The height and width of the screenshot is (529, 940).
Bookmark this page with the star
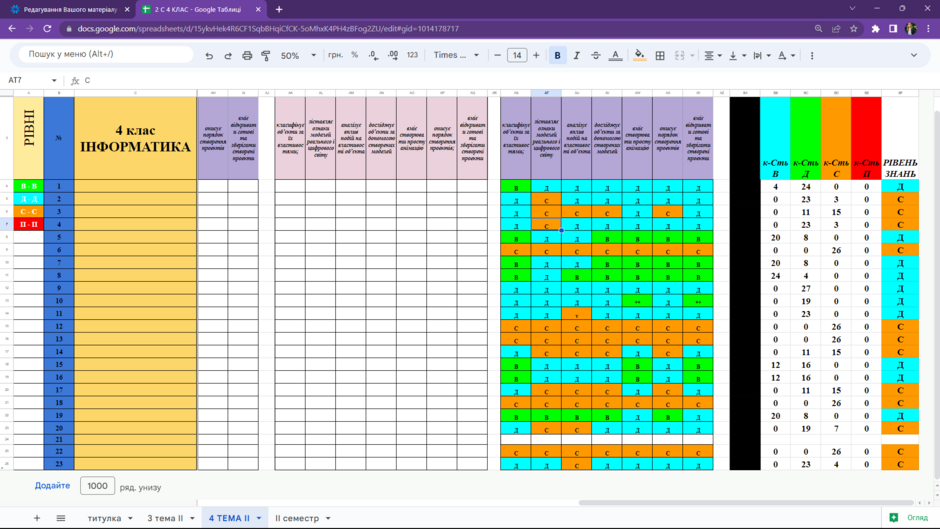pos(854,29)
